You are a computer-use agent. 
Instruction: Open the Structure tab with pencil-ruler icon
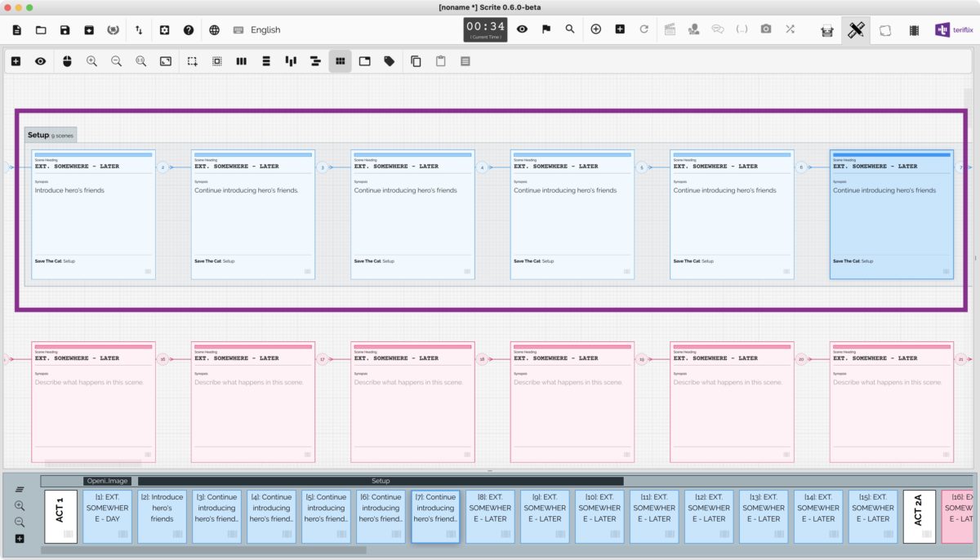855,30
